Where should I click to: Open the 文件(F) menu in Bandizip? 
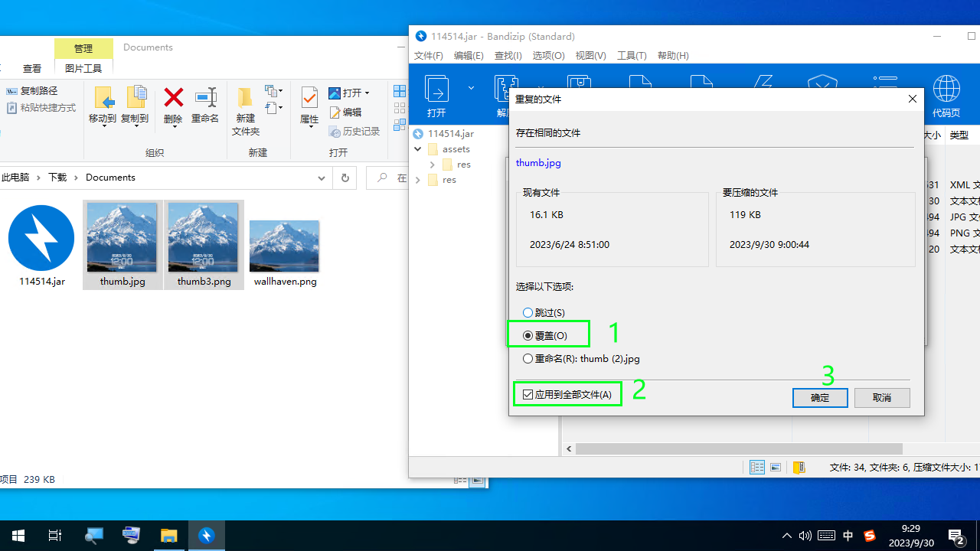click(x=429, y=56)
